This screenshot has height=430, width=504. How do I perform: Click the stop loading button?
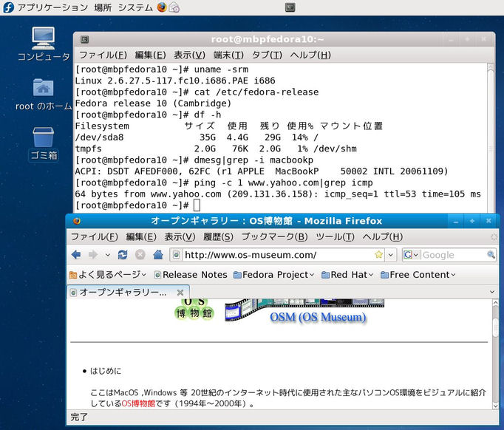pos(140,255)
